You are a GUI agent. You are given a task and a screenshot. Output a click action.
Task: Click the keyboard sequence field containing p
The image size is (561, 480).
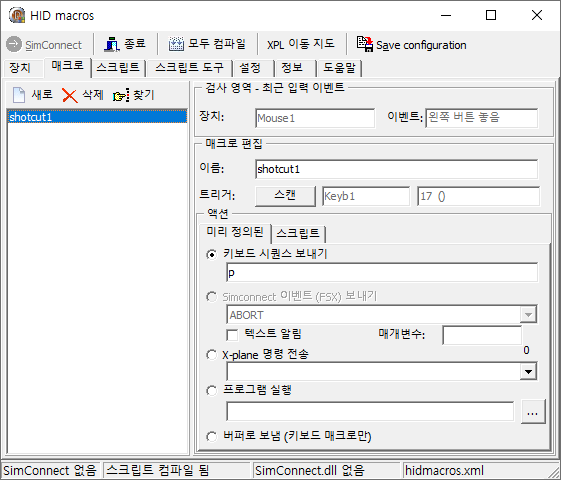pyautogui.click(x=382, y=273)
